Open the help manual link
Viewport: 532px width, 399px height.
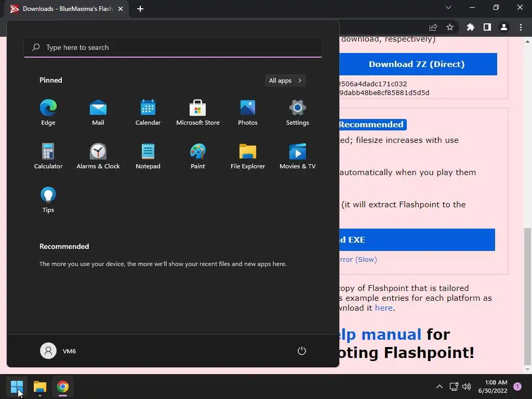click(380, 335)
